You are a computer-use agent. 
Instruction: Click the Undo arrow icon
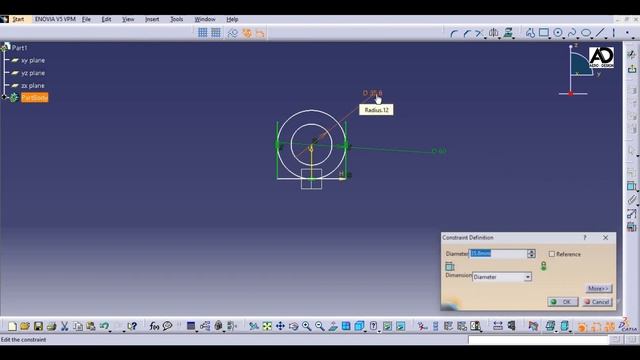coord(104,326)
